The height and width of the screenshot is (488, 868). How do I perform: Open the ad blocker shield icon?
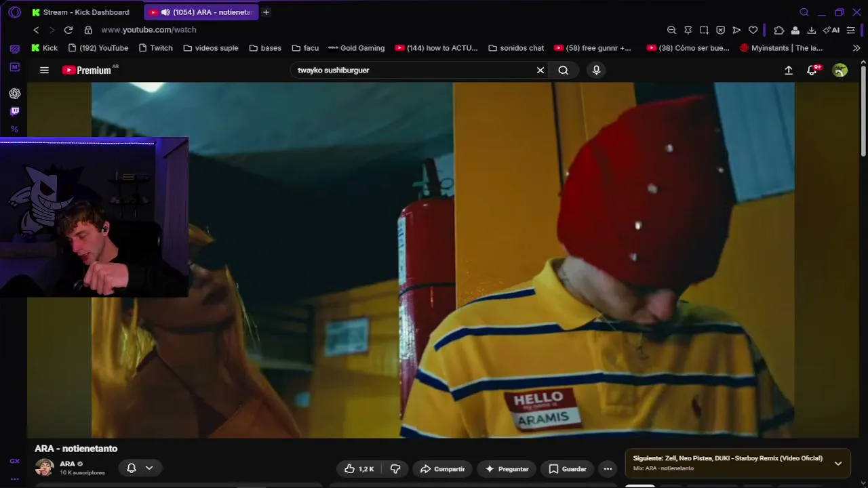tap(720, 30)
